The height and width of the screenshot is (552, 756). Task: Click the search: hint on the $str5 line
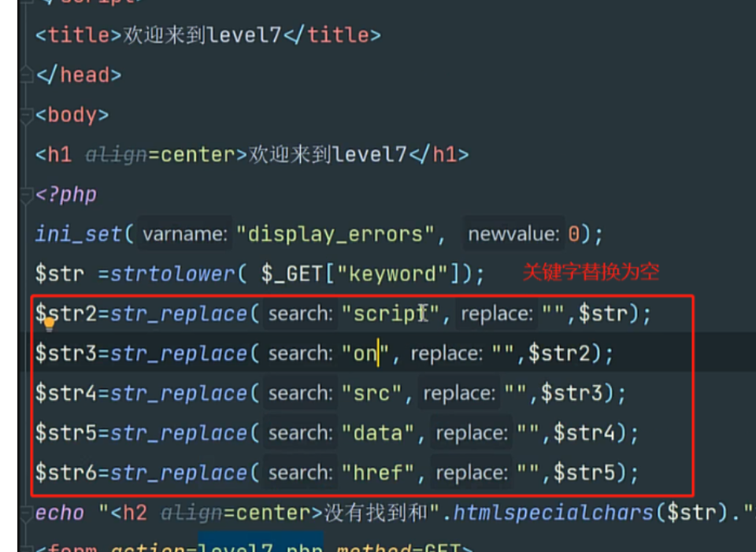[x=300, y=433]
